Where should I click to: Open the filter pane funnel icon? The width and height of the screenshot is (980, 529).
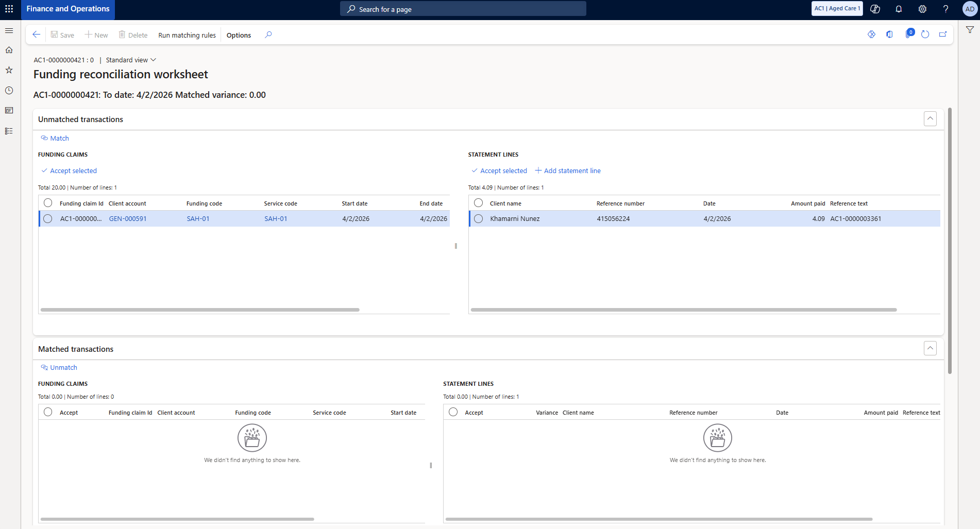(x=970, y=30)
